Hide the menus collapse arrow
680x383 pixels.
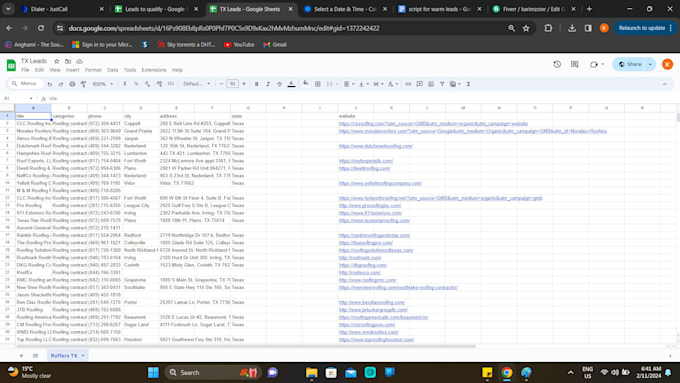pos(664,84)
